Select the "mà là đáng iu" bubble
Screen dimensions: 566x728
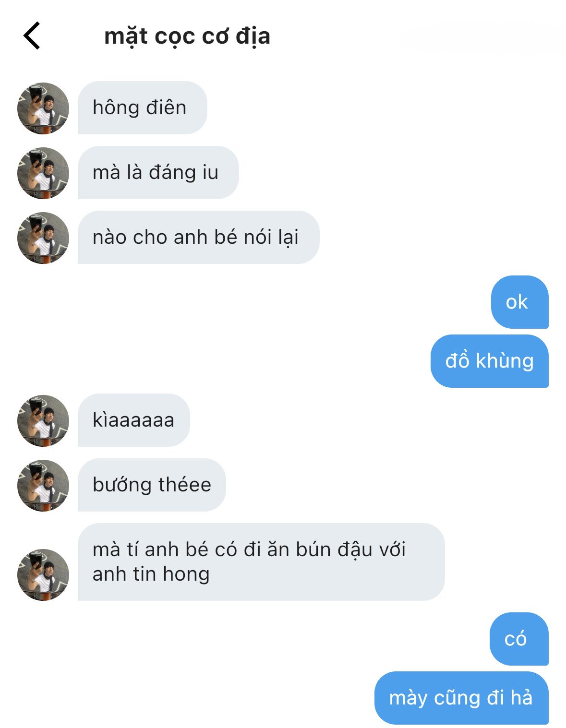tap(158, 173)
